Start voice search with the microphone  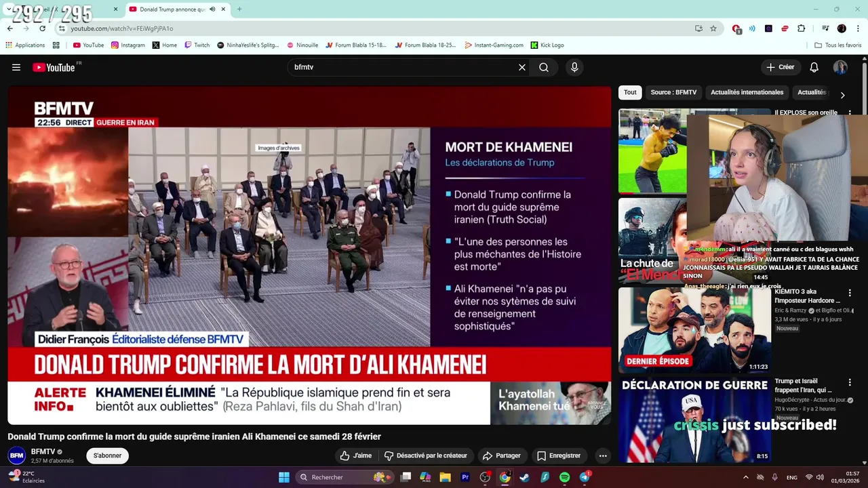pyautogui.click(x=574, y=67)
